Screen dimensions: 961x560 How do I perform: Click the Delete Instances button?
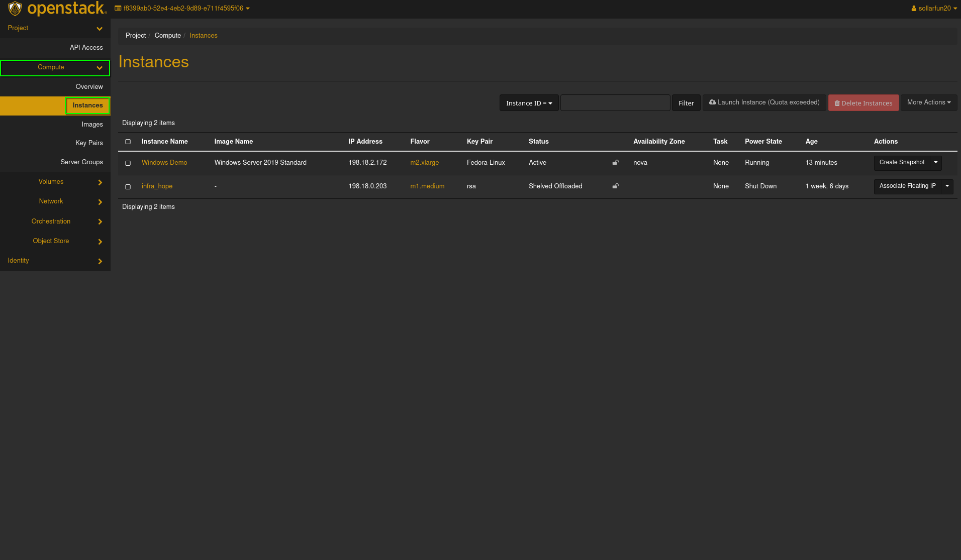click(863, 103)
